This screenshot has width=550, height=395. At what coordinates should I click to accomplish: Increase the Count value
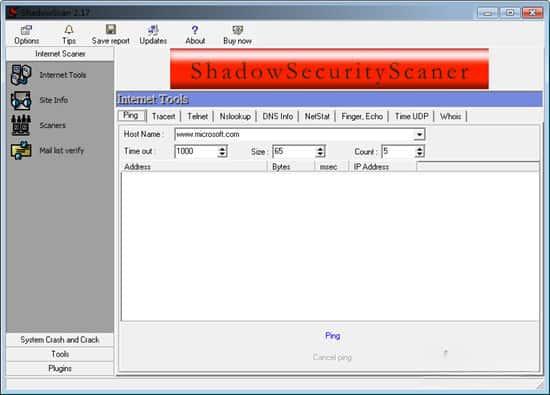point(420,149)
